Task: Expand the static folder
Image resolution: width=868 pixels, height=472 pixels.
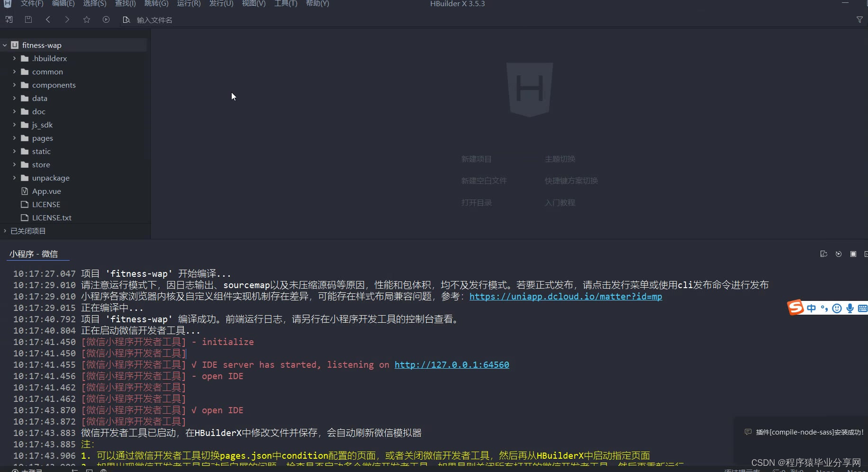Action: (14, 151)
